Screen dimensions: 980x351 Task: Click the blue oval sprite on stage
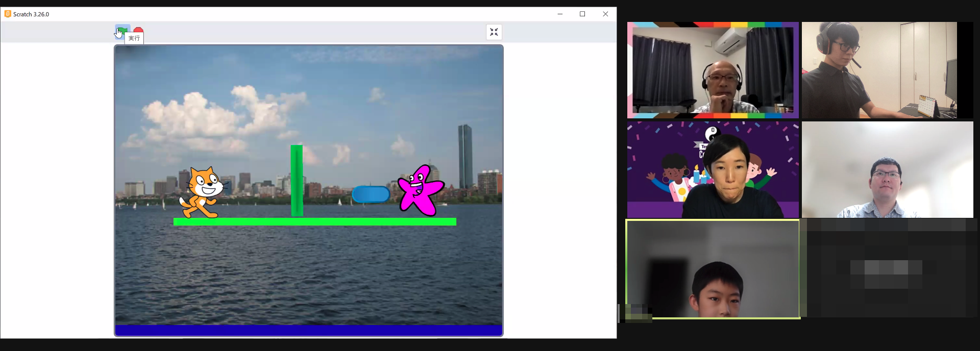tap(371, 194)
